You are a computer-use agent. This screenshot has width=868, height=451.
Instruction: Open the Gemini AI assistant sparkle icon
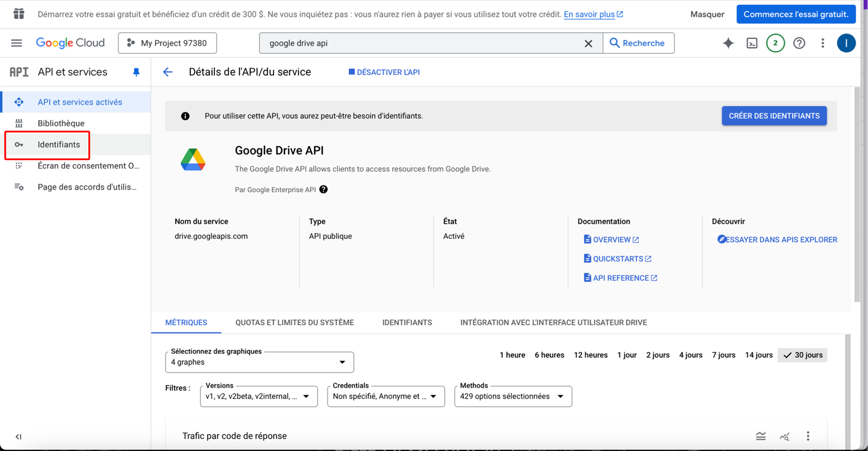click(x=728, y=43)
